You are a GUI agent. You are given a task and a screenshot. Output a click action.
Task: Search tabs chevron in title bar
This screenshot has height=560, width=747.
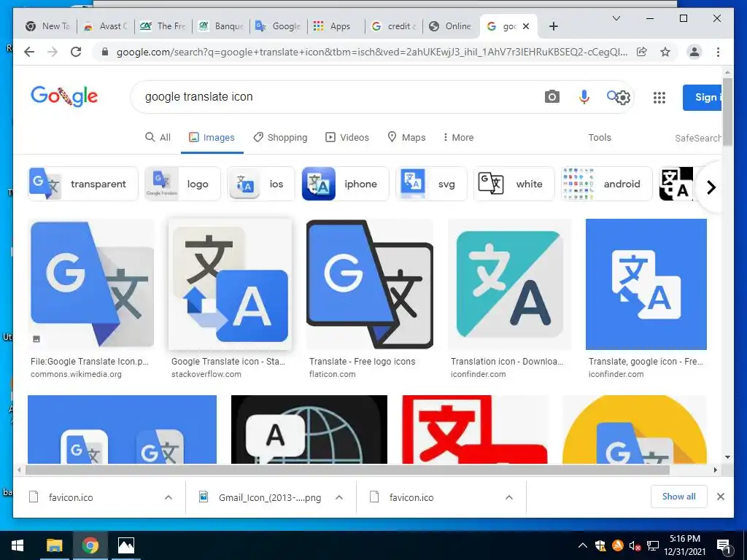[x=616, y=18]
